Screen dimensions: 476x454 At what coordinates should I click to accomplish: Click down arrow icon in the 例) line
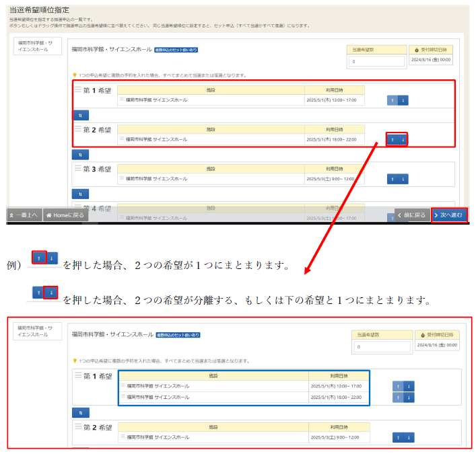click(52, 258)
